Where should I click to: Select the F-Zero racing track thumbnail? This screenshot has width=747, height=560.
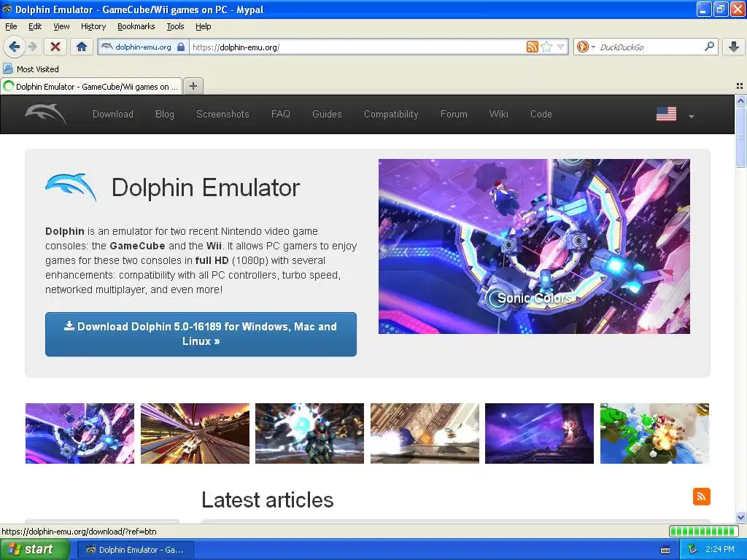195,433
